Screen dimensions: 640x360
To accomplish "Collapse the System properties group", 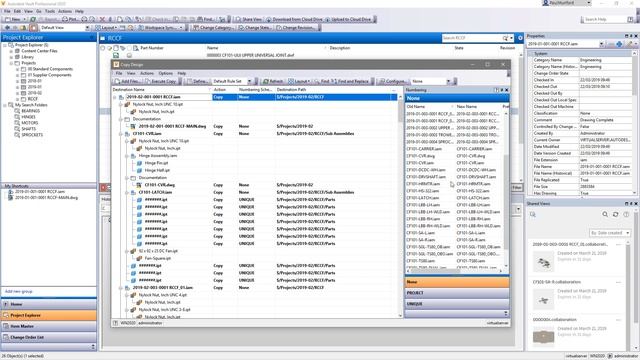I will [x=530, y=53].
